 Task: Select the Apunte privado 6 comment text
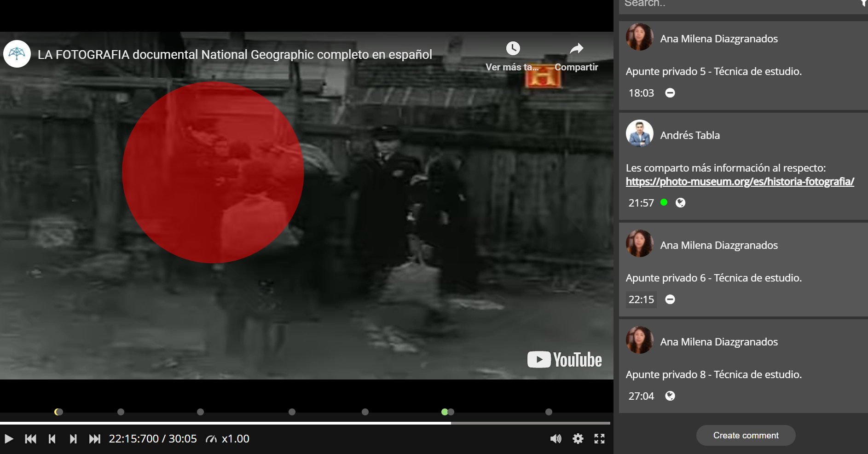tap(713, 278)
